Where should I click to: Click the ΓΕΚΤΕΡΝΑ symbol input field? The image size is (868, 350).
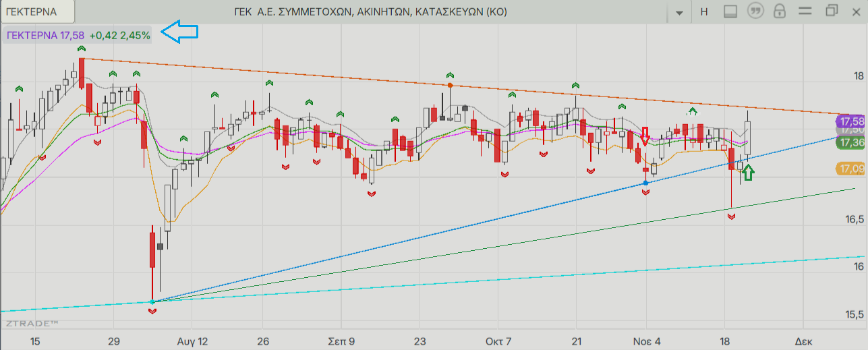pos(37,11)
